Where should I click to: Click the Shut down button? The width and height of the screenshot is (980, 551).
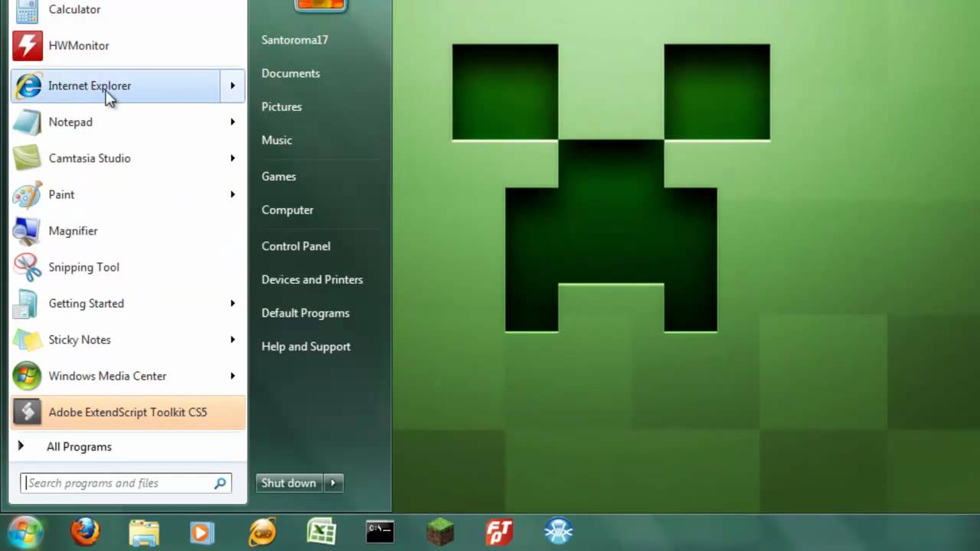(x=289, y=483)
